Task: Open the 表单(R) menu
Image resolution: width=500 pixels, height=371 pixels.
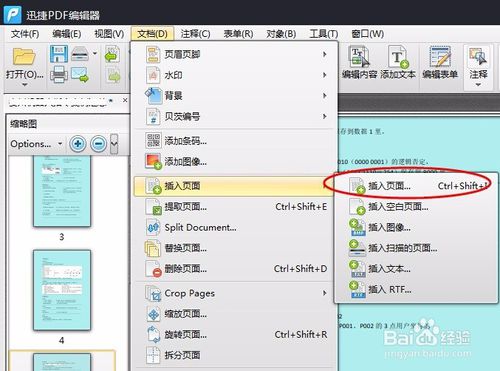Action: tap(238, 34)
